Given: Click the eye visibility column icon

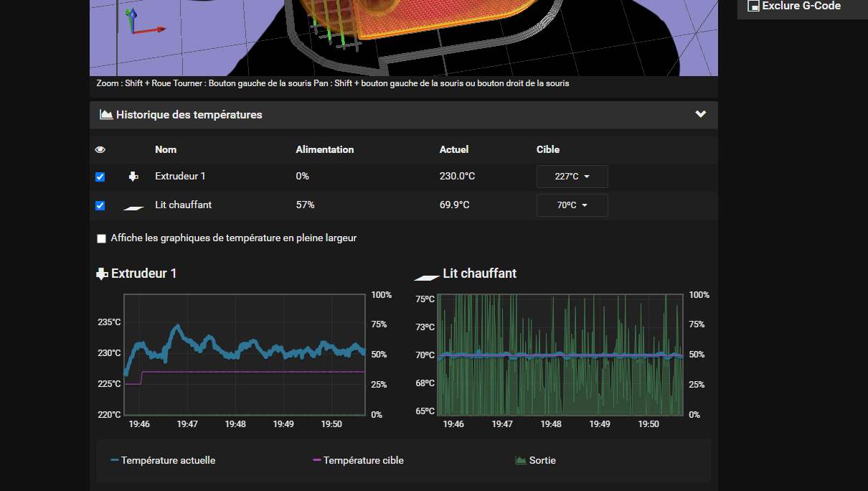Looking at the screenshot, I should (100, 150).
